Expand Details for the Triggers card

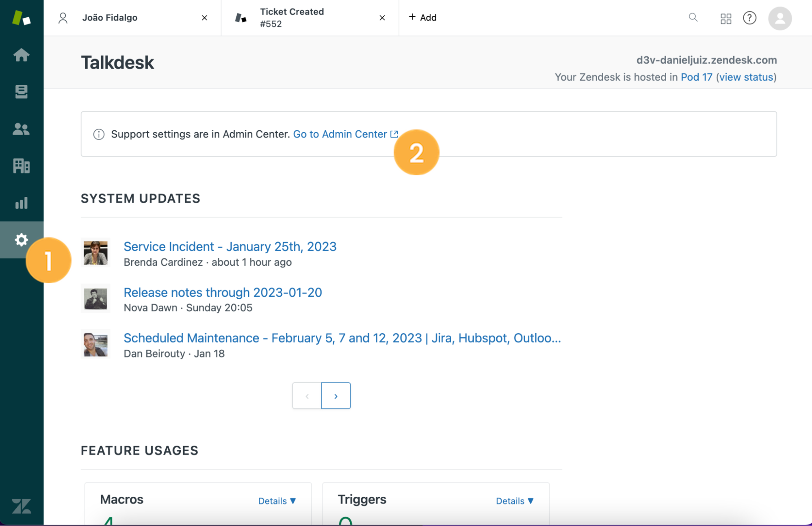pyautogui.click(x=515, y=501)
